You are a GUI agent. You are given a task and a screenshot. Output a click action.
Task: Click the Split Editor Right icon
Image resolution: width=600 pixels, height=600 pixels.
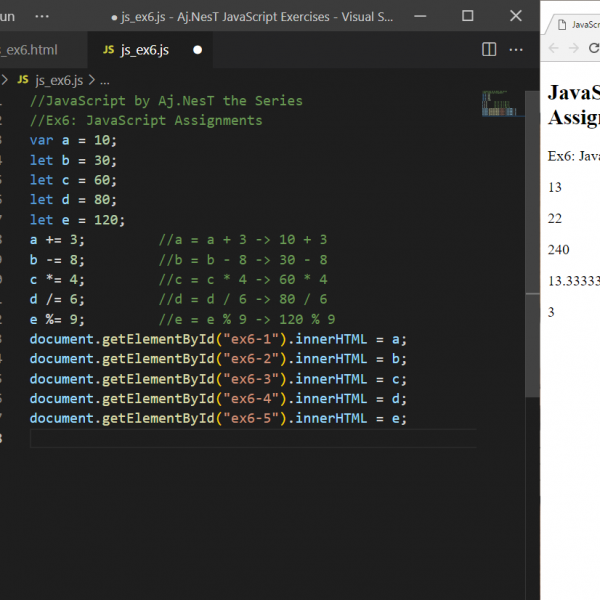coord(489,49)
